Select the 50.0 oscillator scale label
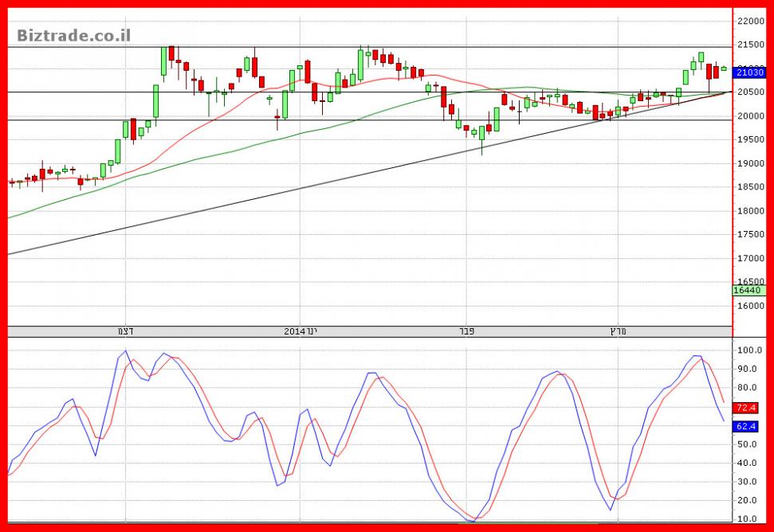The height and width of the screenshot is (532, 774). [750, 444]
